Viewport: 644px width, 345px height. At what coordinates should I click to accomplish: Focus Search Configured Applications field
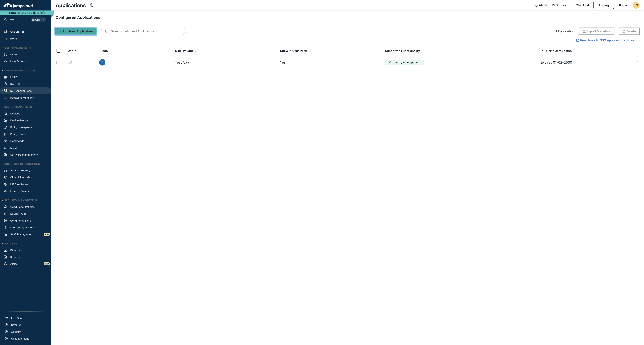click(143, 31)
